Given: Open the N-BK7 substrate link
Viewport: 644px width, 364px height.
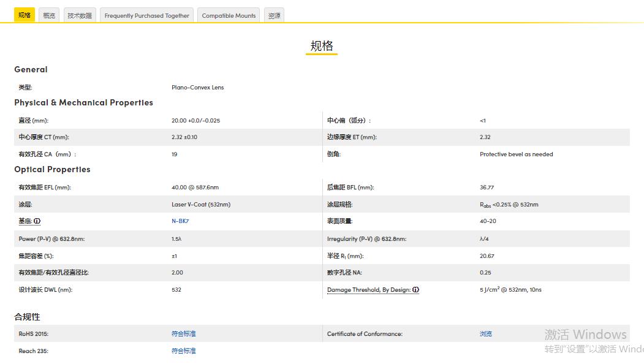Looking at the screenshot, I should pyautogui.click(x=180, y=221).
